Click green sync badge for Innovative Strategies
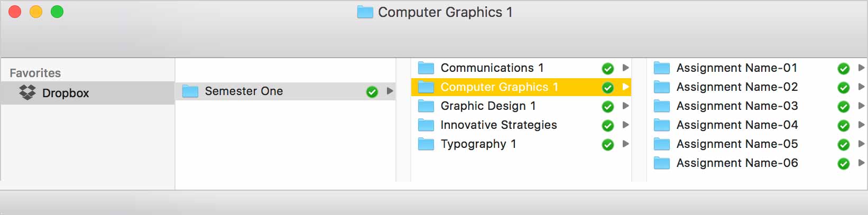Screen dimensions: 868x215 point(608,126)
